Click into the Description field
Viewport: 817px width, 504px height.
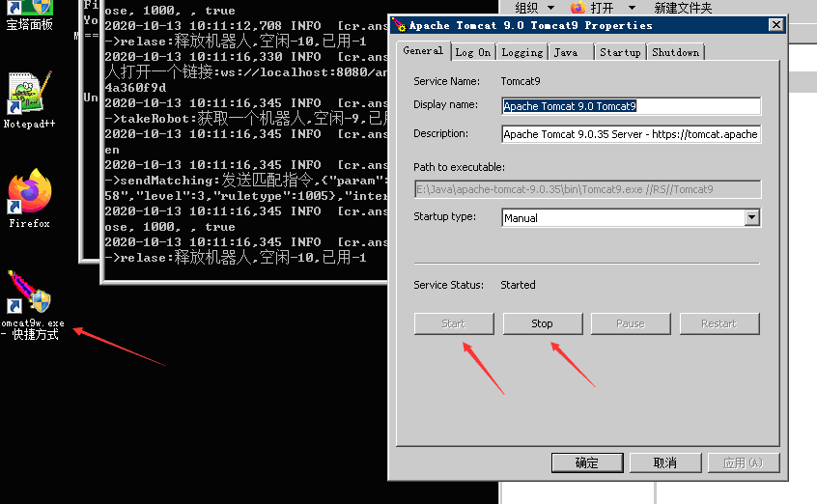[631, 134]
